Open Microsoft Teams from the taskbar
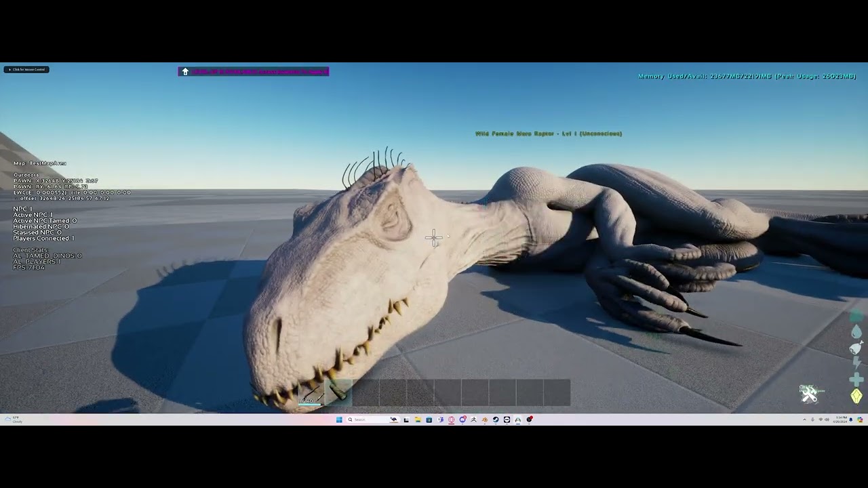This screenshot has width=868, height=488. point(440,420)
